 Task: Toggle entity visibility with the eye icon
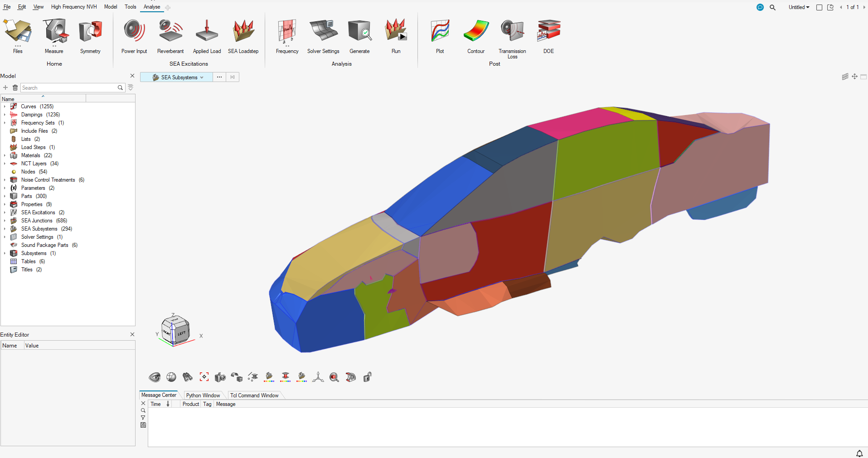155,377
